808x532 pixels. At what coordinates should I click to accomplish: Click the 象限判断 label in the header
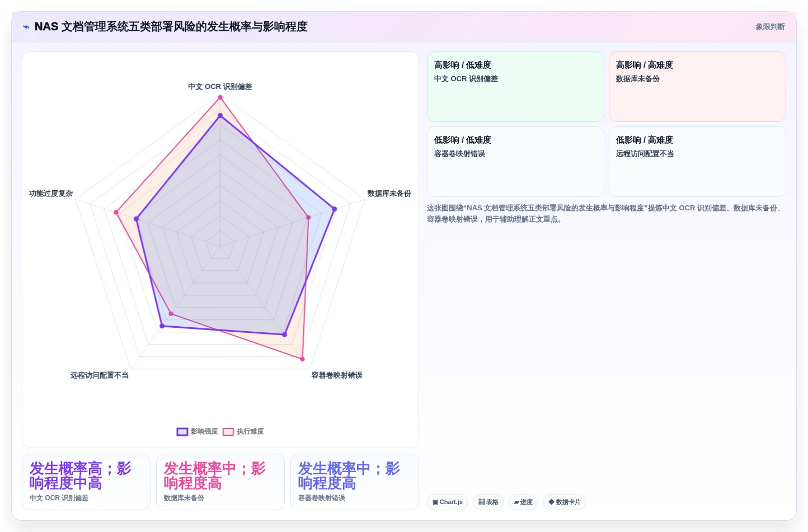(770, 27)
